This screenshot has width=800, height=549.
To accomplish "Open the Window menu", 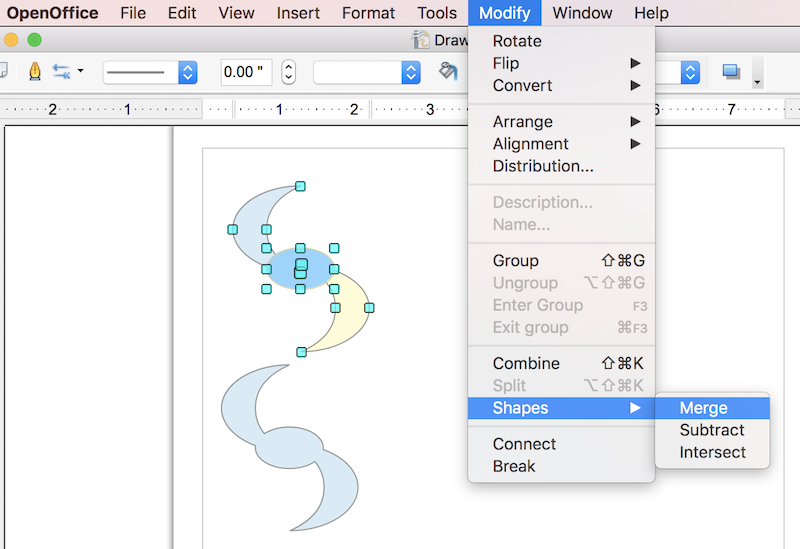I will 582,13.
